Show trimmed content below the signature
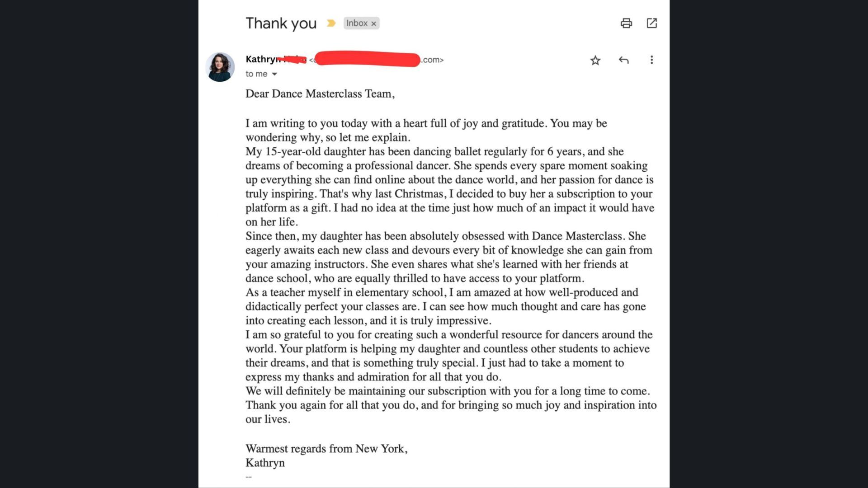The width and height of the screenshot is (868, 488). tap(249, 477)
